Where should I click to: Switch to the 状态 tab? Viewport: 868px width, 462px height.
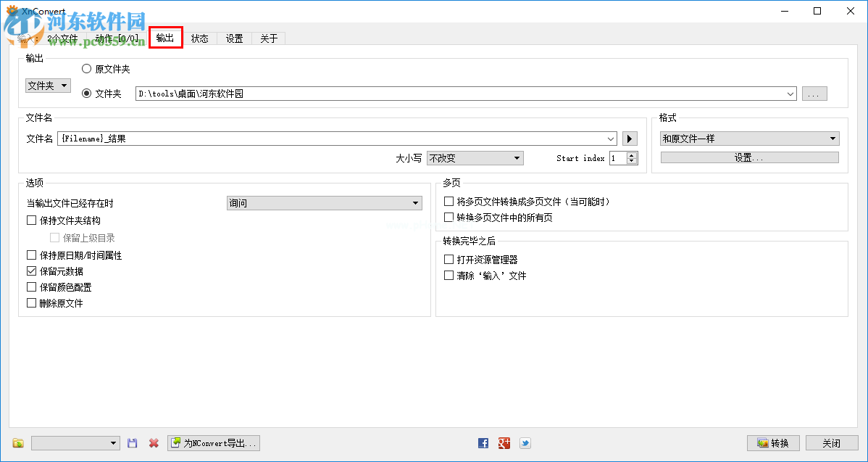200,38
